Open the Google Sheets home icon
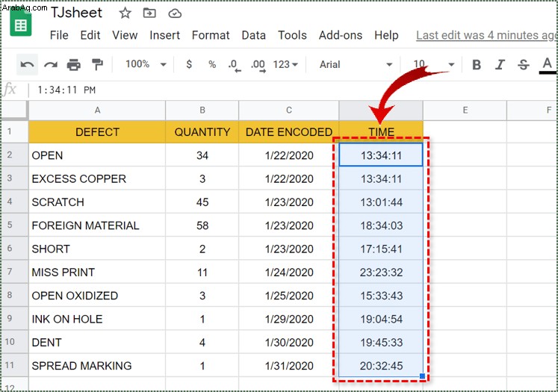Viewport: 558px width, 392px height. point(21,22)
